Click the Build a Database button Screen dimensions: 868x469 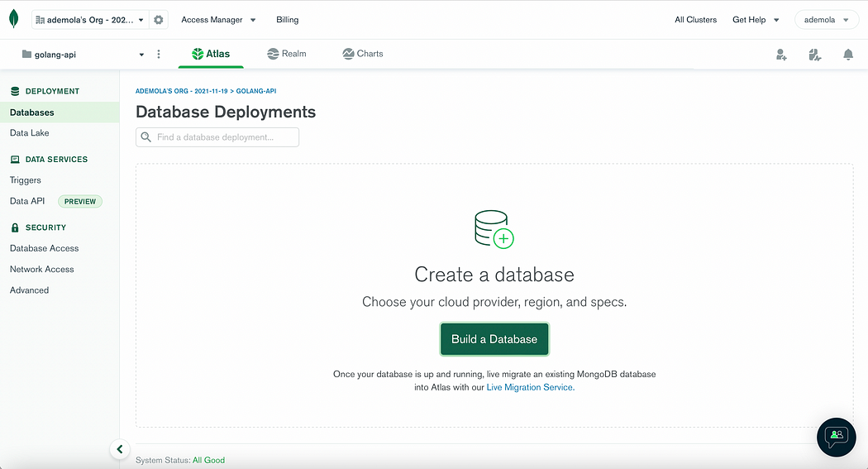[x=494, y=339]
